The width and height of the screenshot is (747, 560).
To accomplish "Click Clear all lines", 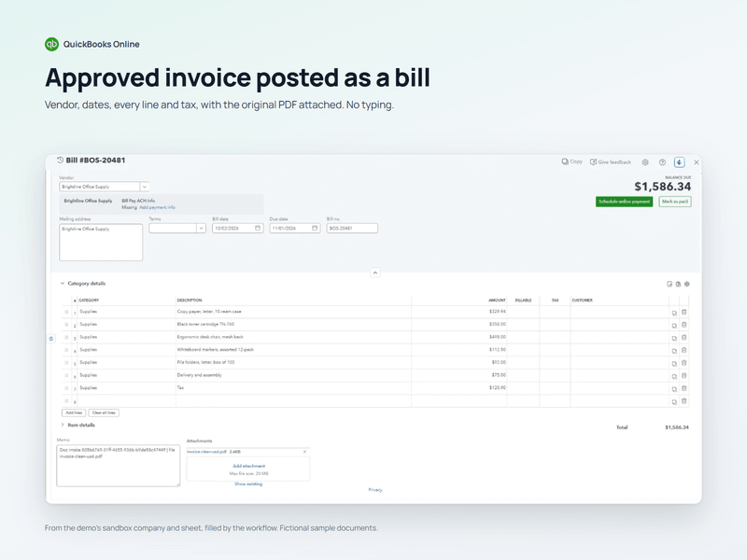I will (104, 413).
